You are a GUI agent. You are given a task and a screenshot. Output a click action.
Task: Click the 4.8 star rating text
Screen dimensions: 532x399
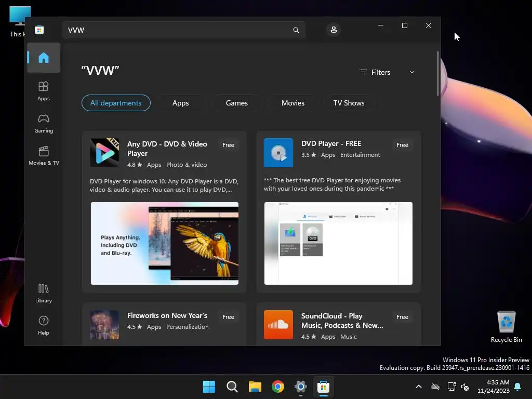tap(135, 165)
